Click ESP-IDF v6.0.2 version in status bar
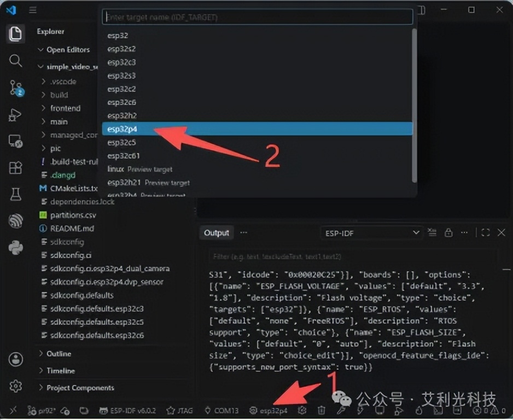This screenshot has width=513, height=420. point(127,410)
